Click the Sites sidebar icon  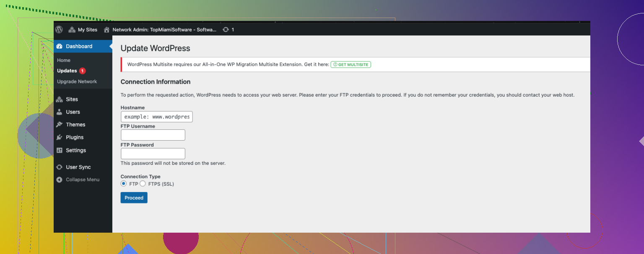pos(59,99)
